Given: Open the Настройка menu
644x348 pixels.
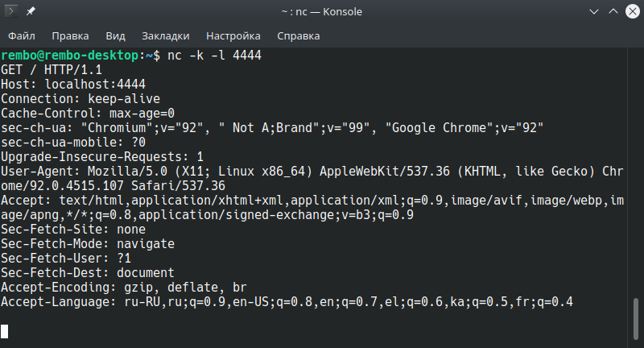Looking at the screenshot, I should pos(233,36).
